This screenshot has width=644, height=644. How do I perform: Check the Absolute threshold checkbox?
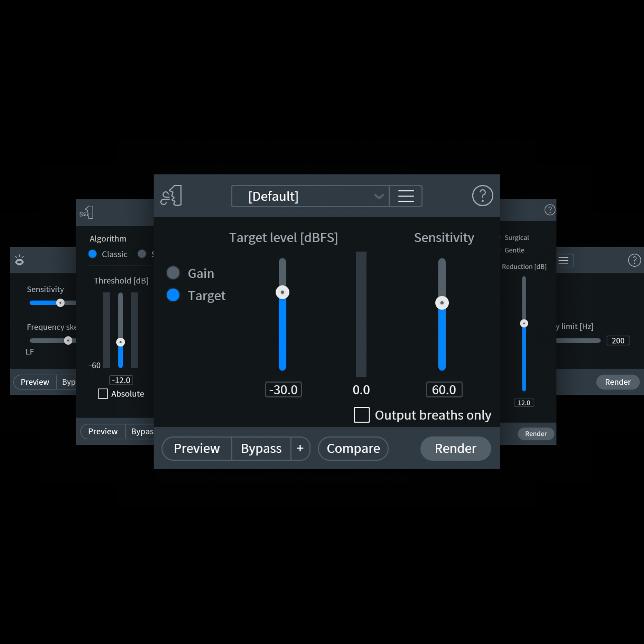pyautogui.click(x=102, y=393)
